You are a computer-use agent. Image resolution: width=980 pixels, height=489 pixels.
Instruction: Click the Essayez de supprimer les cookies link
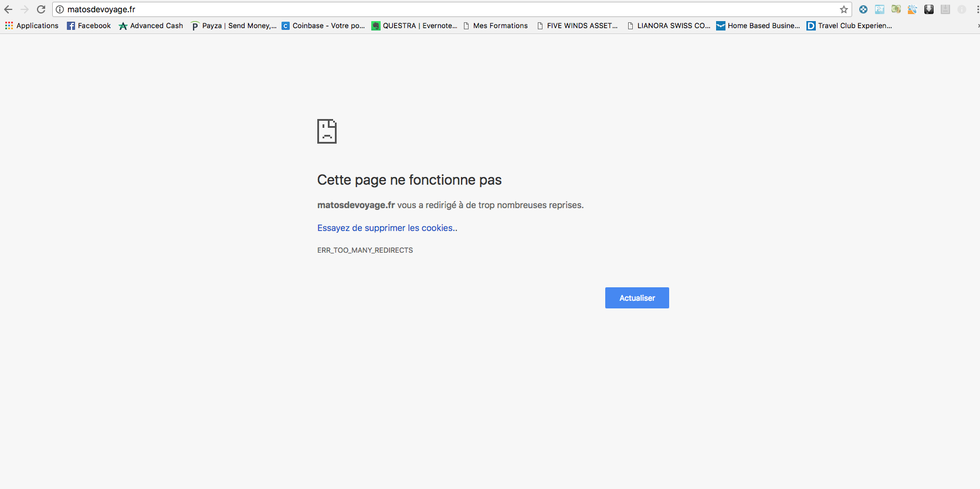click(387, 228)
